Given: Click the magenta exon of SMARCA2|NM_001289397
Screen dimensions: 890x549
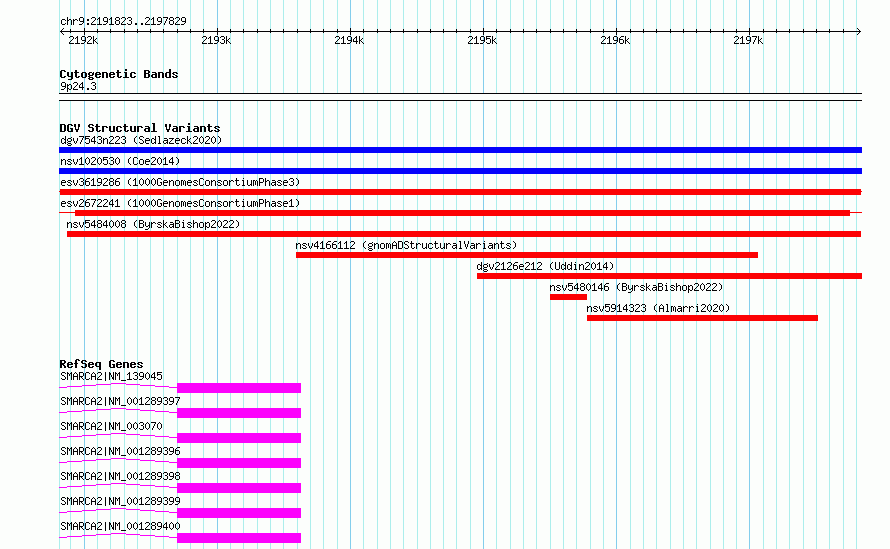Looking at the screenshot, I should pyautogui.click(x=239, y=413).
